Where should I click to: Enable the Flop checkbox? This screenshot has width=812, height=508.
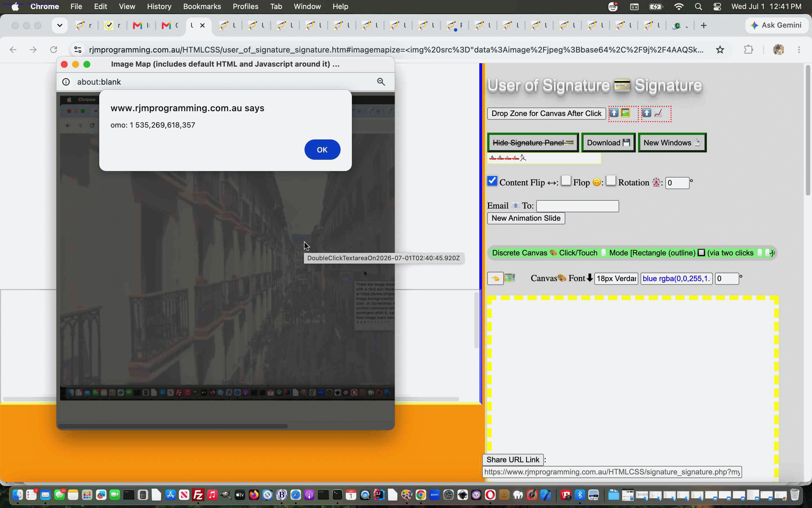566,181
